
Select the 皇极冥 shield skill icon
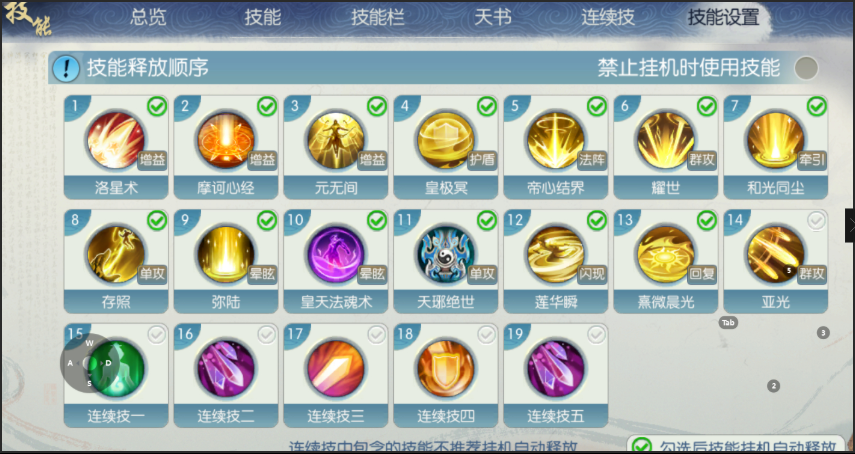point(445,140)
